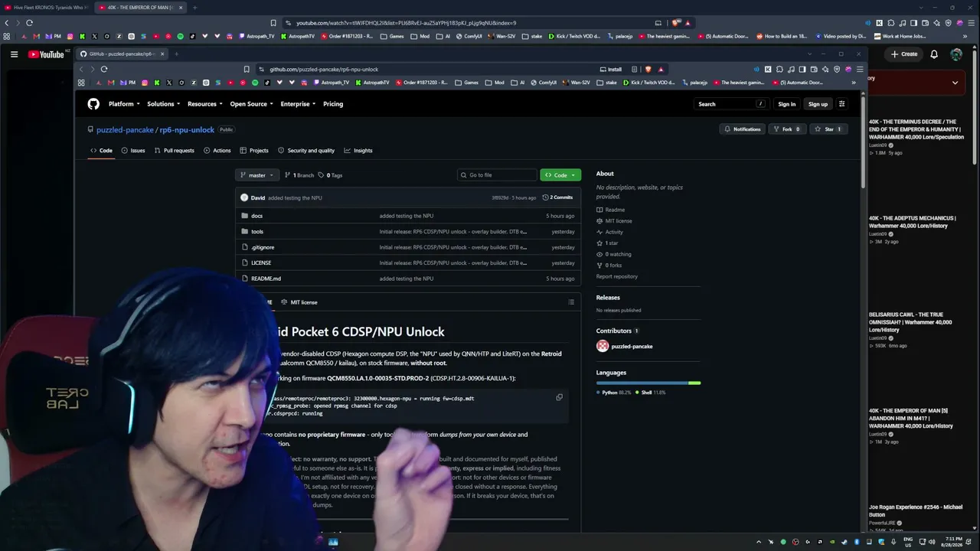Viewport: 980px width, 551px height.
Task: Go to the GitHub Pricing page
Action: pyautogui.click(x=333, y=104)
